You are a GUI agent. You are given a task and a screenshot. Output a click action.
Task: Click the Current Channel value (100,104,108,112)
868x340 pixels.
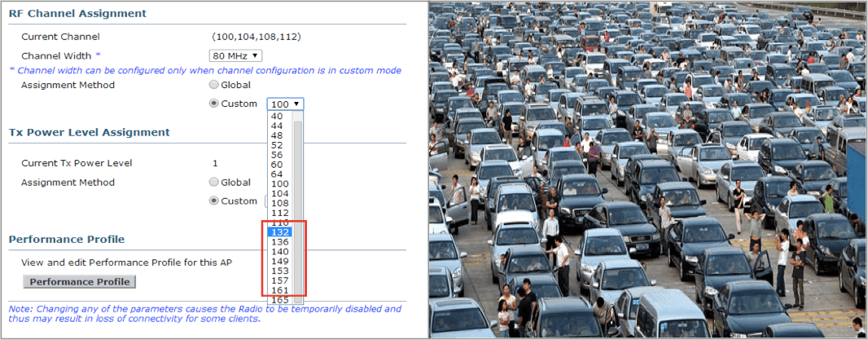[x=256, y=38]
